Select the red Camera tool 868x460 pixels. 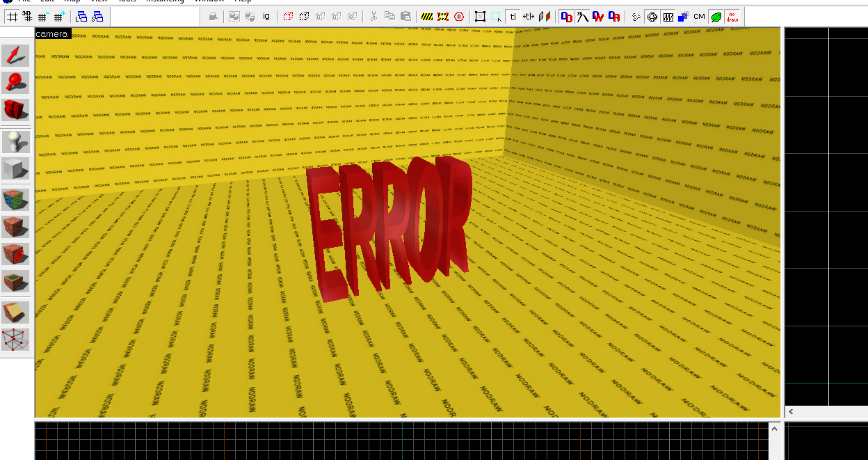point(15,109)
